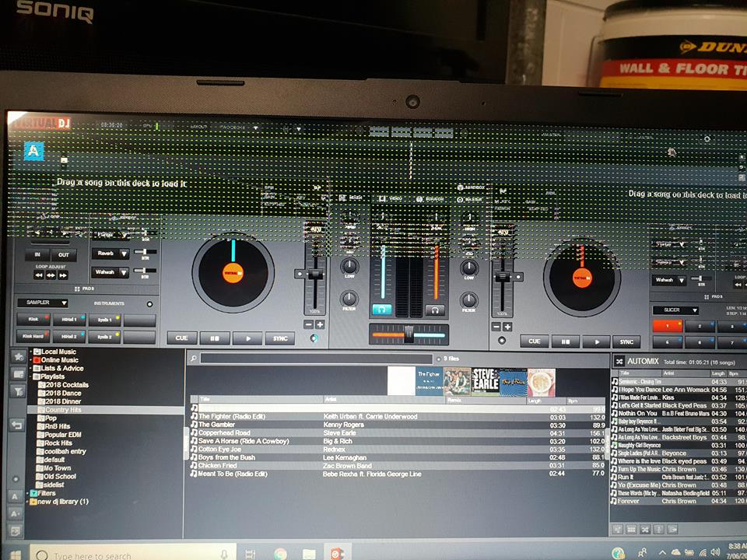747x560 pixels.
Task: Open the right deck Wahwah effect dropdown
Action: tap(669, 280)
